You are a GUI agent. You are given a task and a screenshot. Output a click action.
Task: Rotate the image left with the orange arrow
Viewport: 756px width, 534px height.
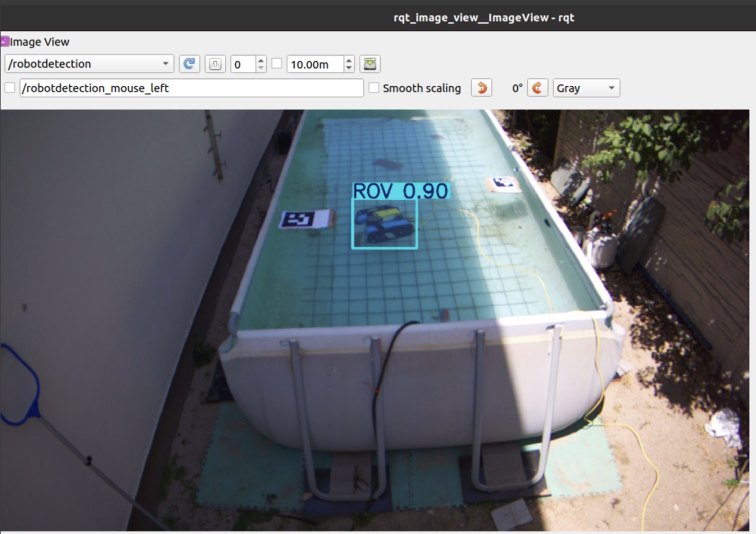click(x=482, y=88)
